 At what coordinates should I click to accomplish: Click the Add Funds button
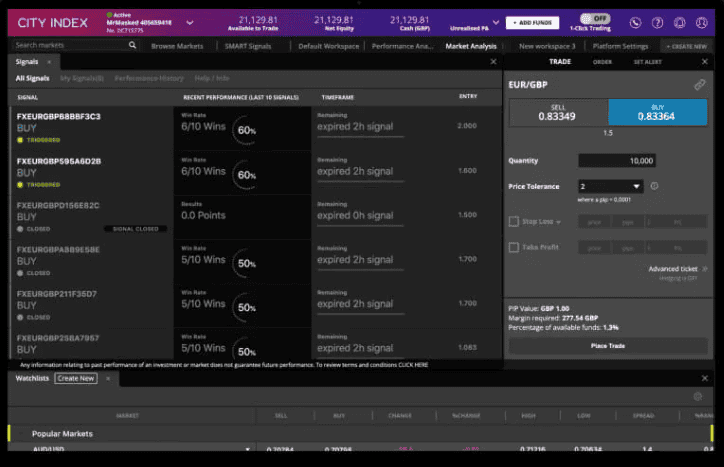pos(532,23)
